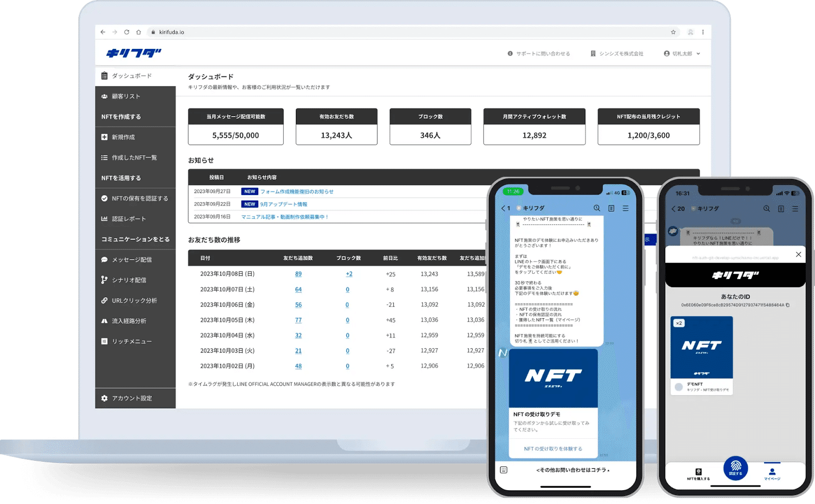Click the キリフダ logo in the header
The image size is (815, 504).
click(x=134, y=53)
